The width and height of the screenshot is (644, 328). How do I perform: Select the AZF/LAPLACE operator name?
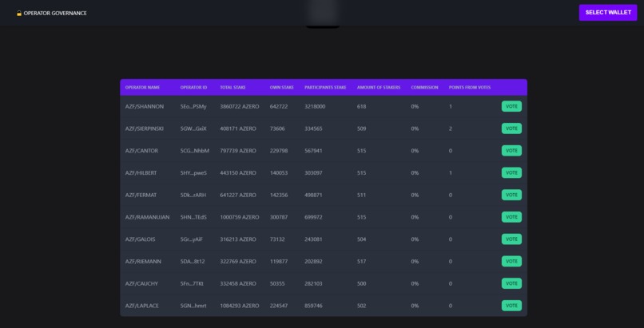(141, 306)
